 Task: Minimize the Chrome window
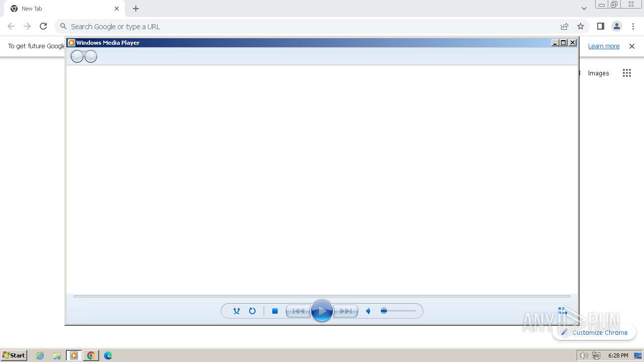click(x=602, y=5)
